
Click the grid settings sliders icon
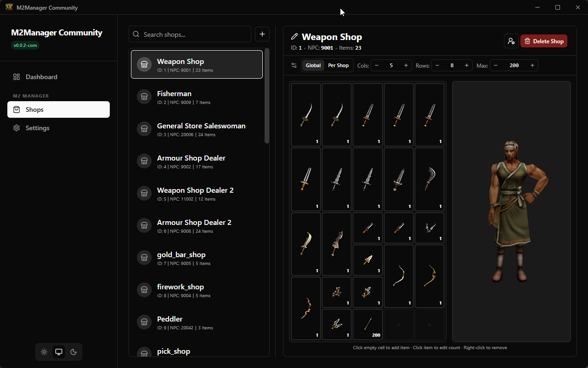[294, 65]
